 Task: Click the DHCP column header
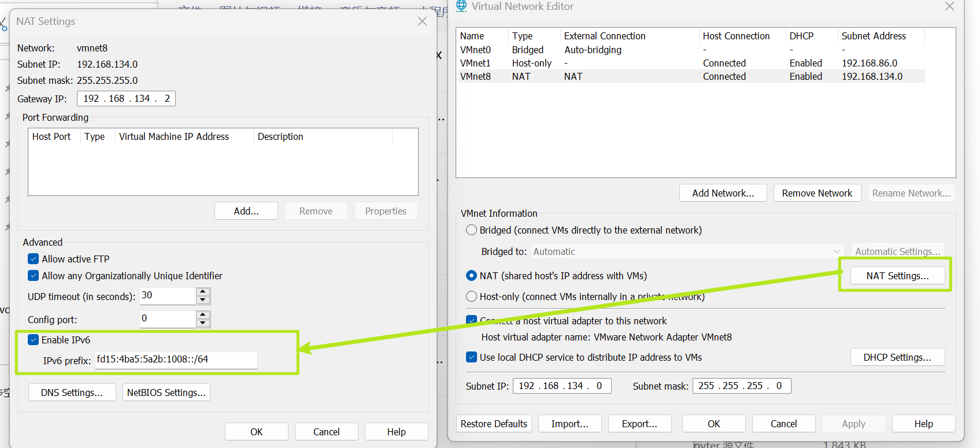coord(812,36)
